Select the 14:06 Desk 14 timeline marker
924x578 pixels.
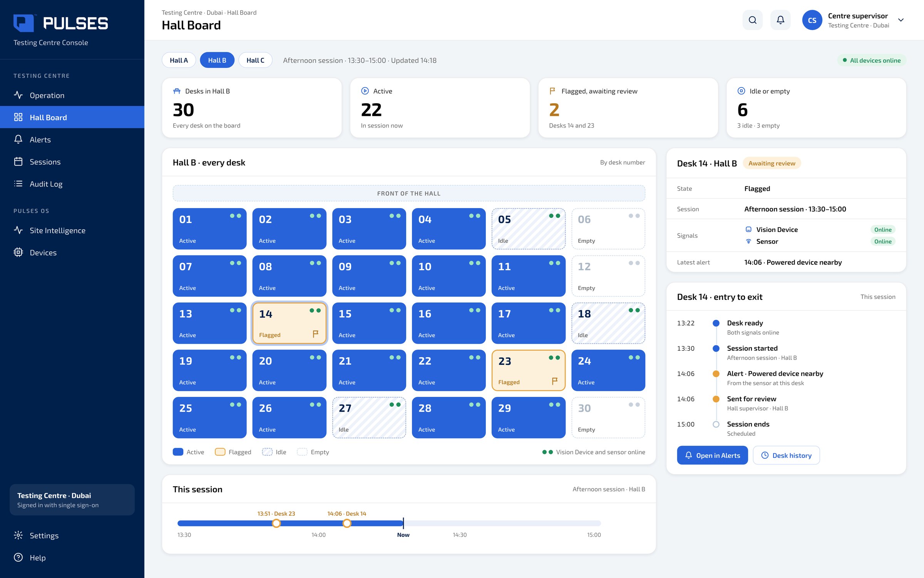click(347, 523)
